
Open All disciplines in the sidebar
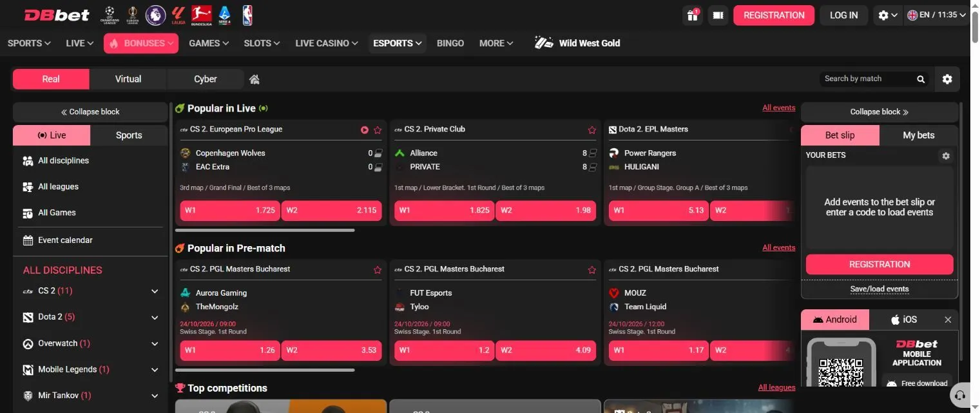(x=90, y=160)
